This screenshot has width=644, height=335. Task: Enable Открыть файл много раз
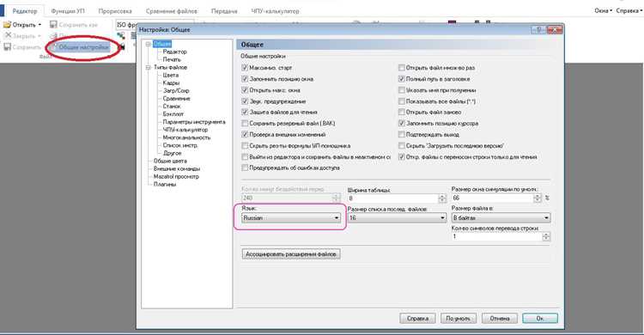click(402, 68)
